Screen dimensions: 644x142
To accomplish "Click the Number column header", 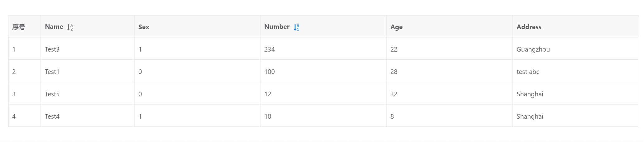I will (277, 27).
